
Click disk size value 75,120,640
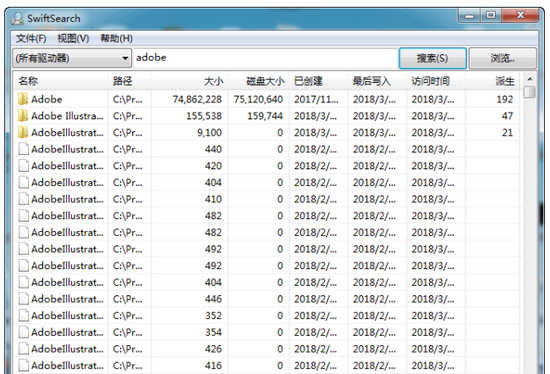258,99
